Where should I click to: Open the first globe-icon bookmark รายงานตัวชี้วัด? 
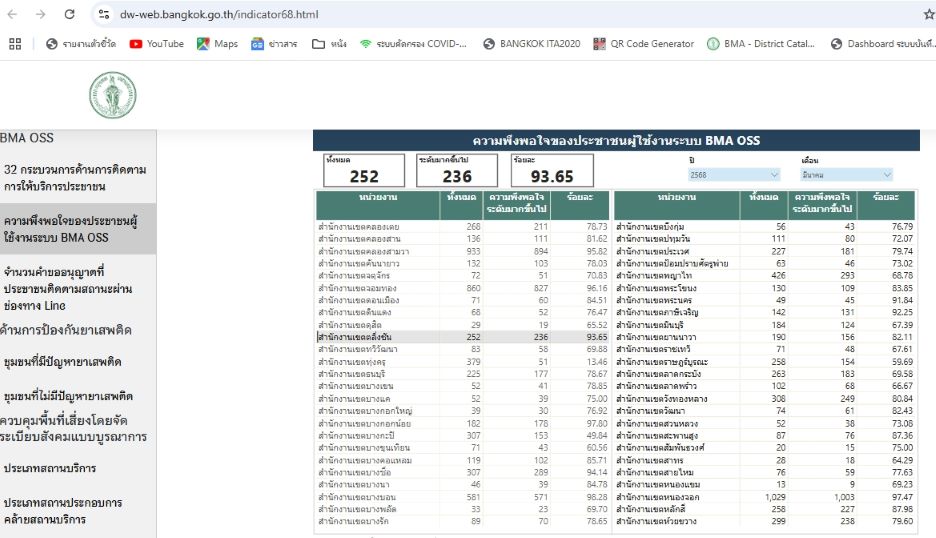coord(81,44)
